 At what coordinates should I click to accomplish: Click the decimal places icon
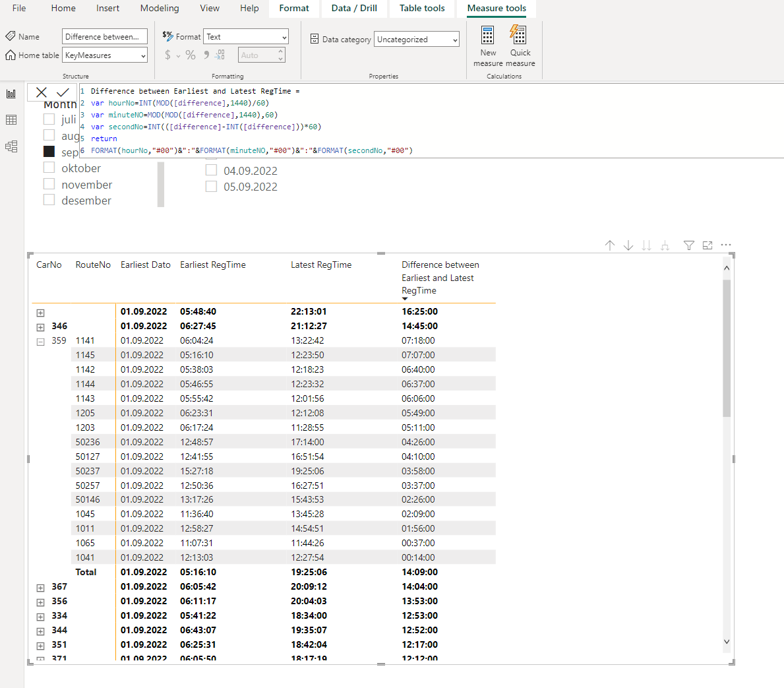coord(220,55)
